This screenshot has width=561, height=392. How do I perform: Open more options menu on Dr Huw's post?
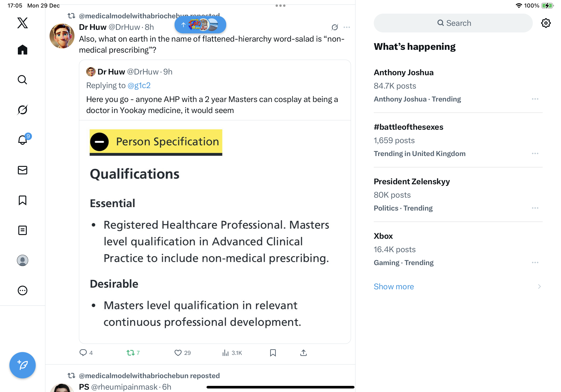[347, 27]
